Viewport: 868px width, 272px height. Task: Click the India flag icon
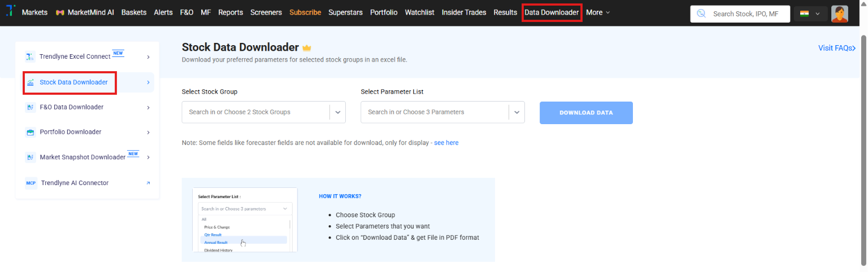804,14
